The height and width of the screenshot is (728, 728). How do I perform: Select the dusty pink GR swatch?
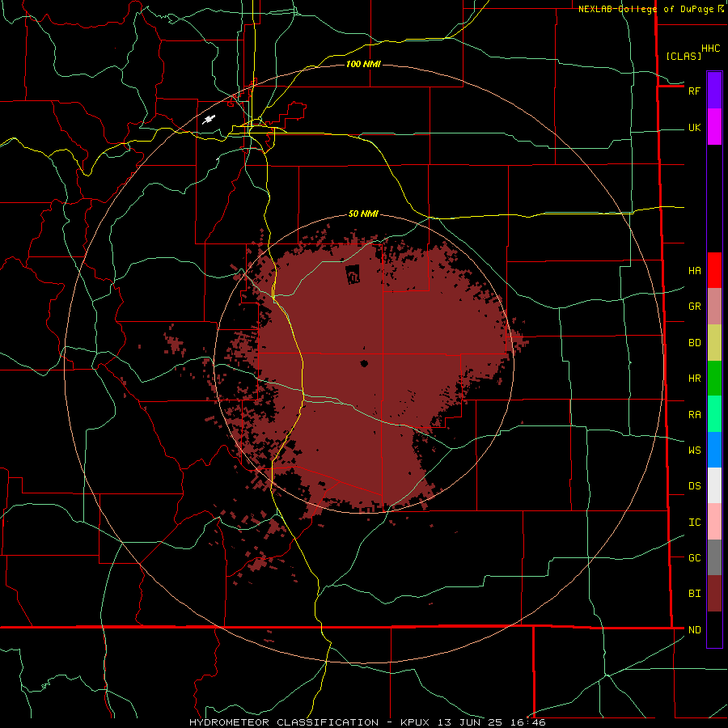point(714,307)
